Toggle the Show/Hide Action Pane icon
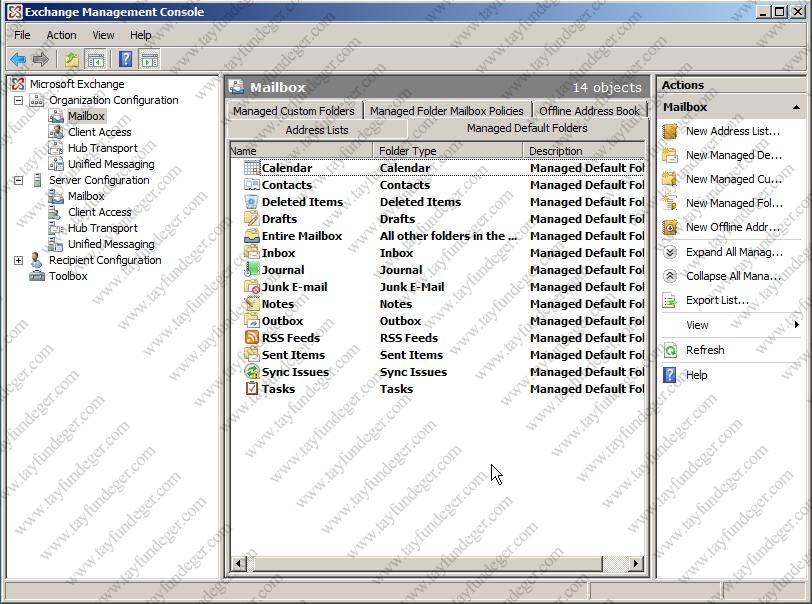812x604 pixels. click(x=150, y=60)
